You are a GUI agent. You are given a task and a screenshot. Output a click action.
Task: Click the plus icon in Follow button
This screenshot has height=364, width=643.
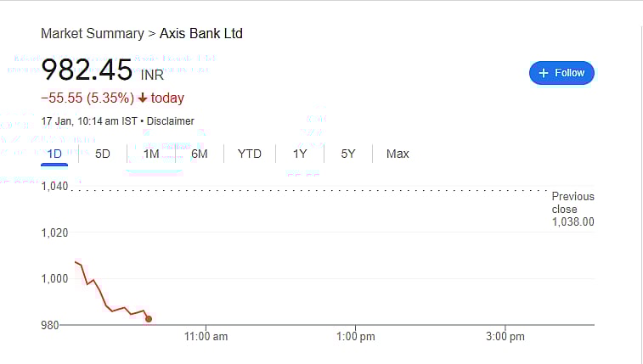point(544,73)
